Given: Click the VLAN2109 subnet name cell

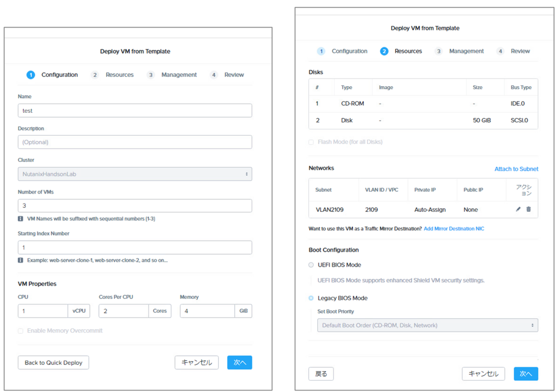Looking at the screenshot, I should [329, 210].
